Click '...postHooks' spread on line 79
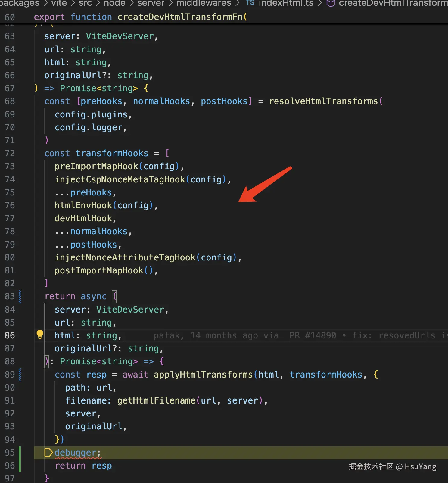Screen dimensions: 448x483 coord(86,245)
